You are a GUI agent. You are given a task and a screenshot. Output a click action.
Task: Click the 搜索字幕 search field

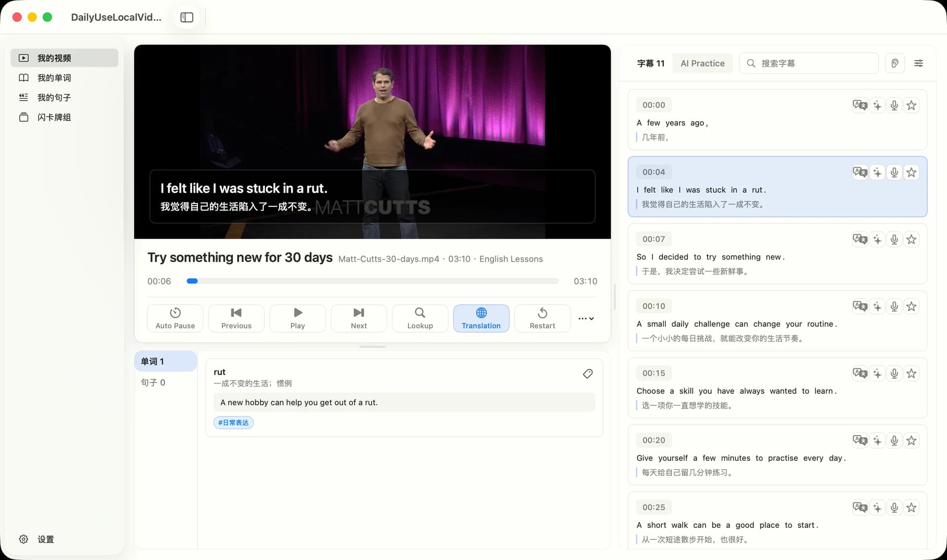[x=809, y=63]
